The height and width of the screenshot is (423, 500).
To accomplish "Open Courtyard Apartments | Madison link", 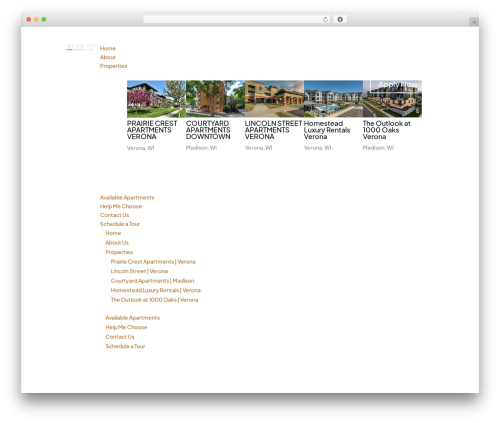I will pos(152,281).
